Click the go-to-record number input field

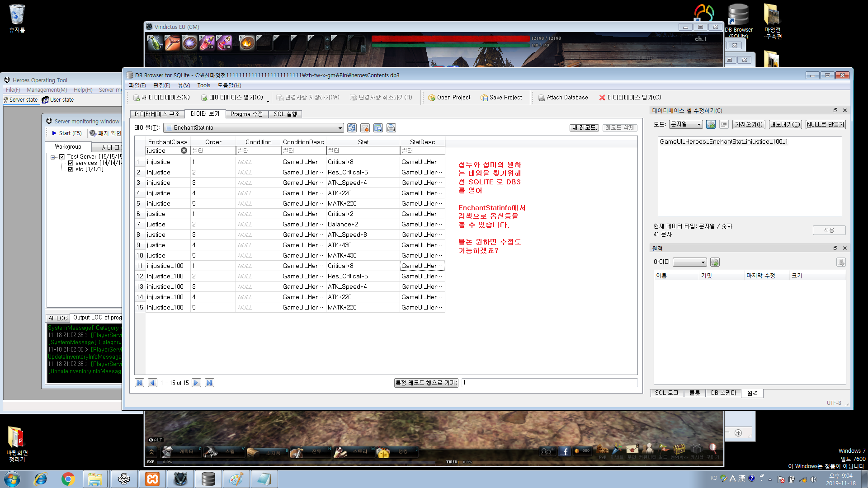(549, 383)
